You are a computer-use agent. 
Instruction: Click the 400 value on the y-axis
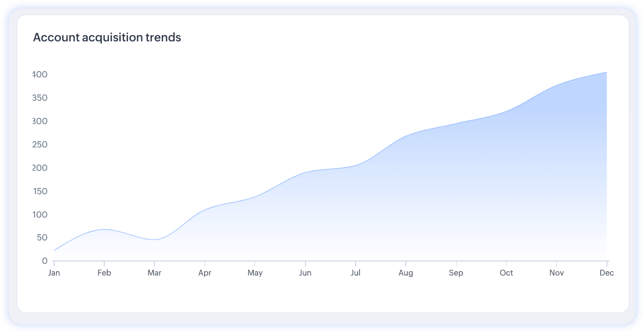coord(40,74)
